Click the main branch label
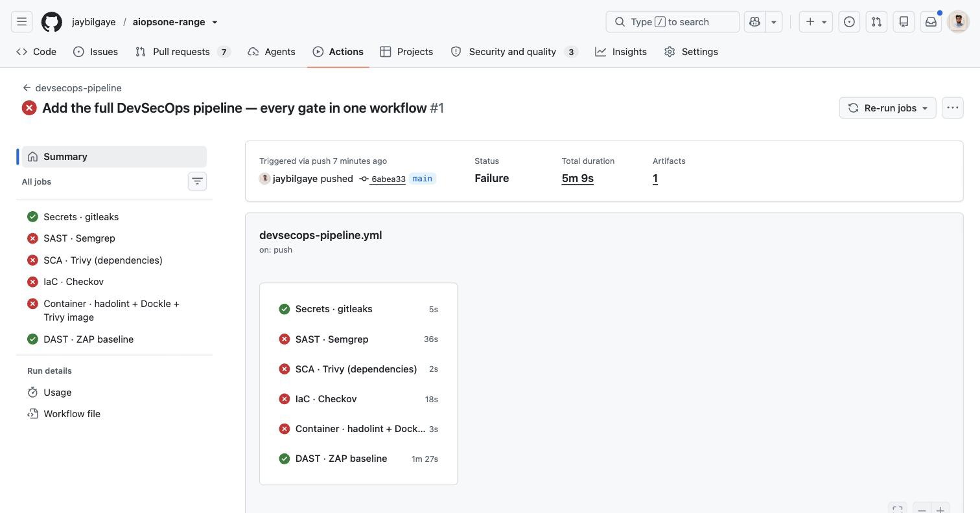 click(422, 179)
